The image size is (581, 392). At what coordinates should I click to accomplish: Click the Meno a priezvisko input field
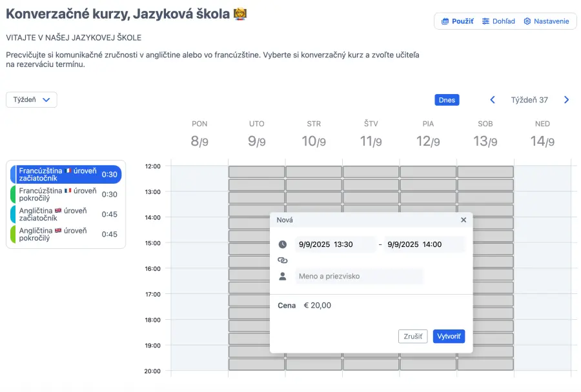point(359,276)
